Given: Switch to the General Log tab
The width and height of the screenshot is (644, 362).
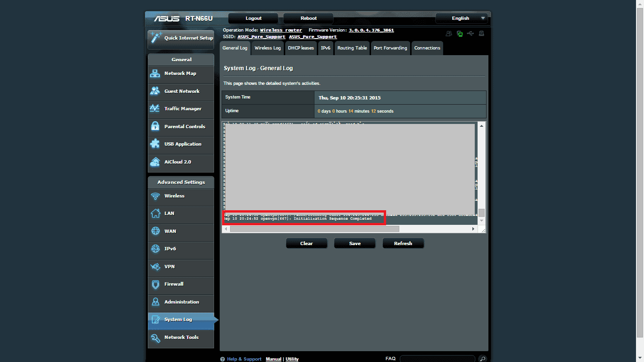Looking at the screenshot, I should coord(235,48).
